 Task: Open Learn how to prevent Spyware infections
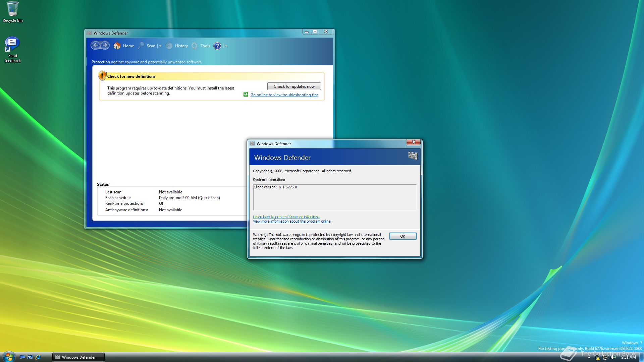[286, 217]
